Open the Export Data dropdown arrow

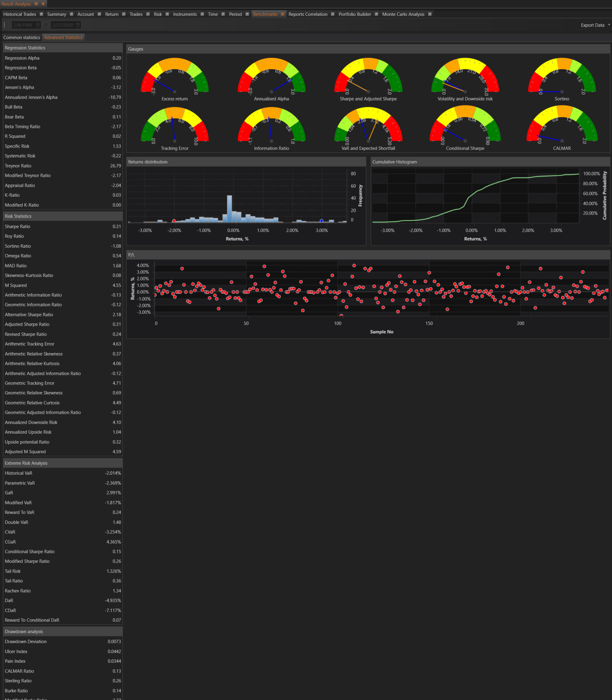609,25
